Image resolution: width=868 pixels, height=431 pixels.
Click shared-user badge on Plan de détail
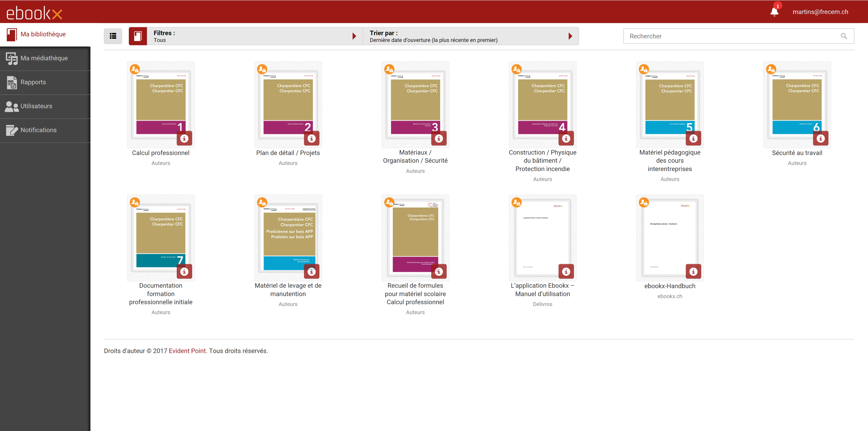click(x=262, y=69)
